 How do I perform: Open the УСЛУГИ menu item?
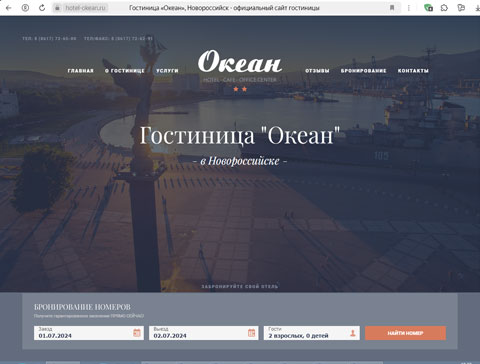[167, 71]
